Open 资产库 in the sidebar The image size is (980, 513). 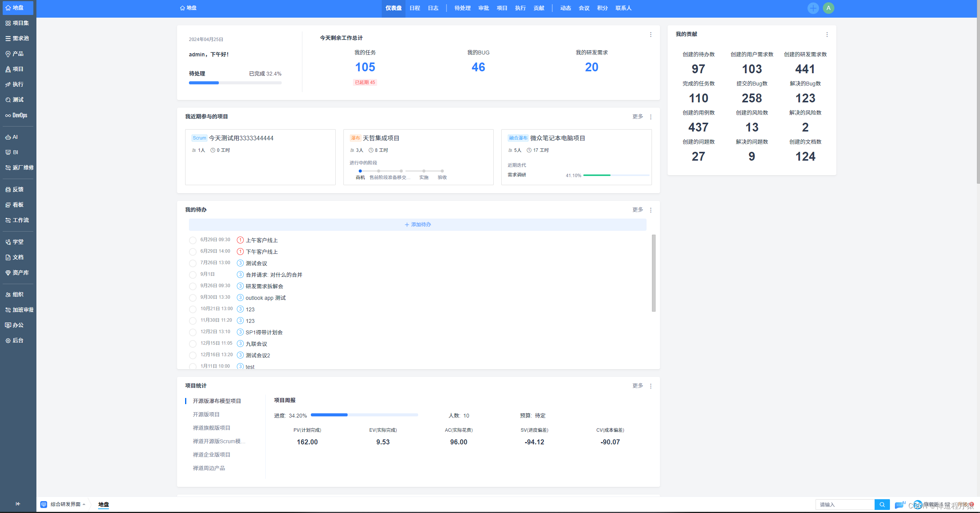[18, 273]
